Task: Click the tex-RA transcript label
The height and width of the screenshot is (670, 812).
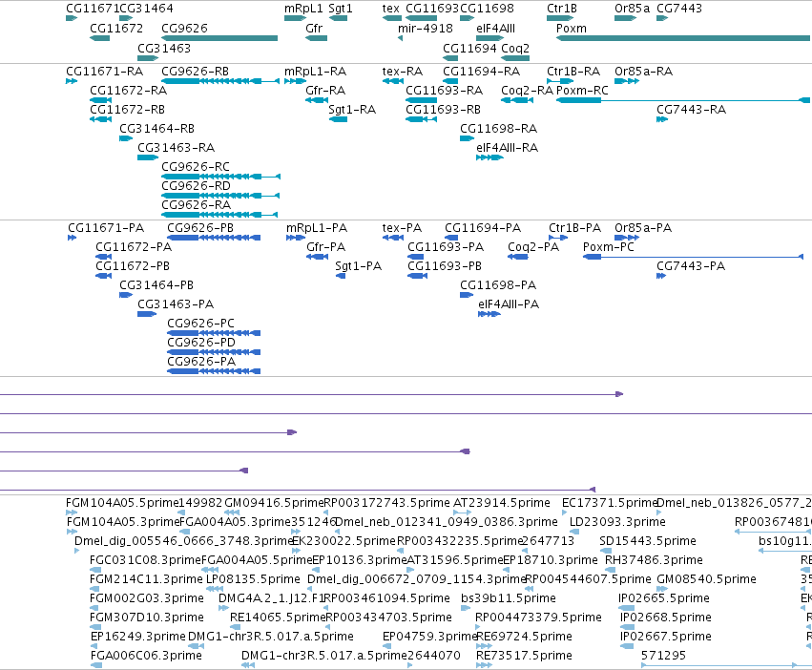Action: click(x=403, y=71)
